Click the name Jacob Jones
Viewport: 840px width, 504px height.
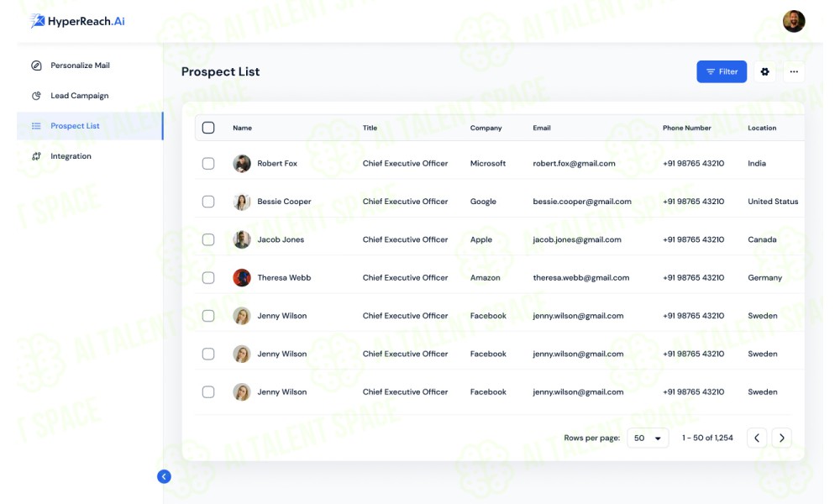click(x=281, y=239)
